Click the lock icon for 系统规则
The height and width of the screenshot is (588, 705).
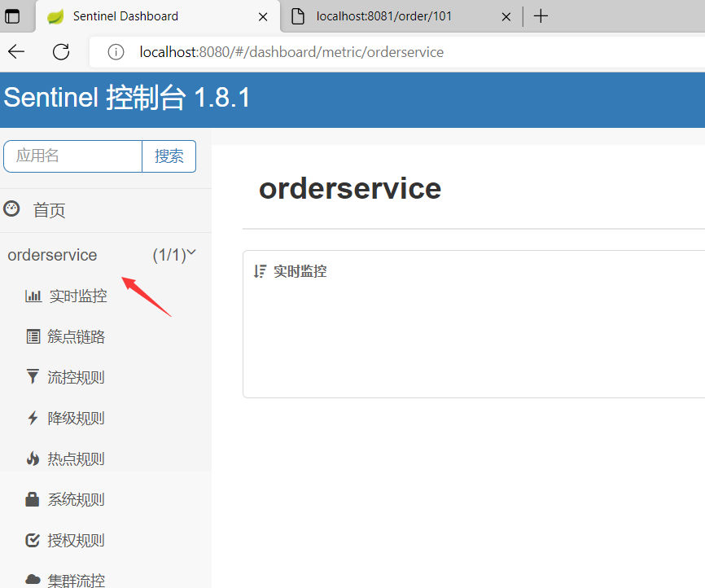(x=33, y=499)
